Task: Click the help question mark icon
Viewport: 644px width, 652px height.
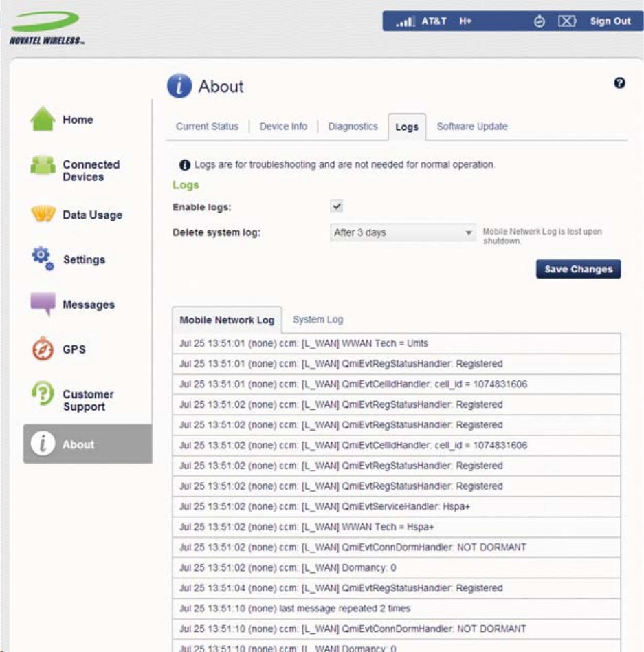Action: (619, 83)
